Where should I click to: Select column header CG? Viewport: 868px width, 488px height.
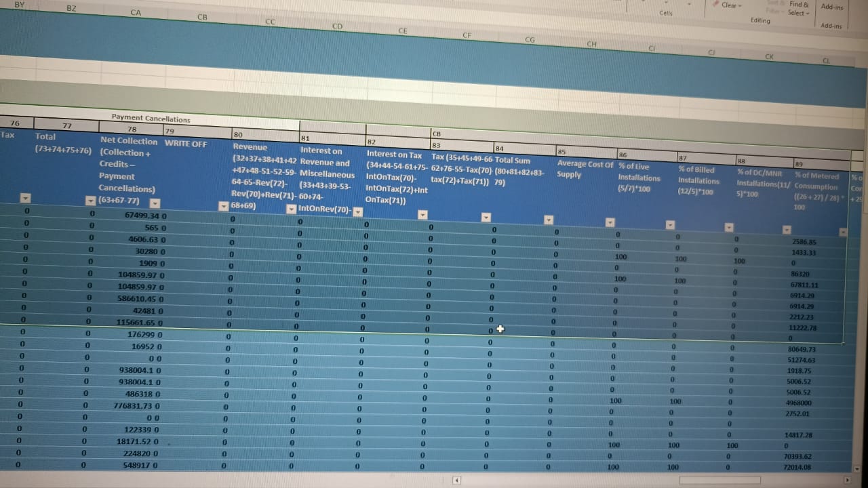530,40
